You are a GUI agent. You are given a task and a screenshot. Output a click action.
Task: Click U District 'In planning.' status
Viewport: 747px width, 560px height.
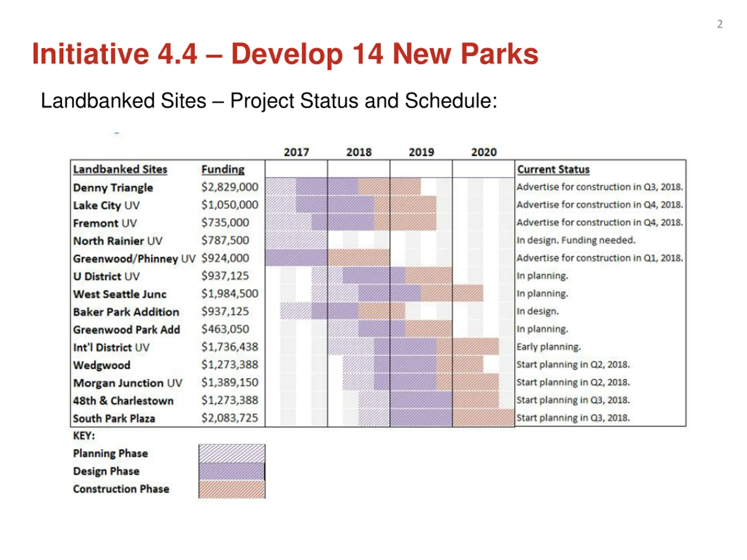coord(542,276)
